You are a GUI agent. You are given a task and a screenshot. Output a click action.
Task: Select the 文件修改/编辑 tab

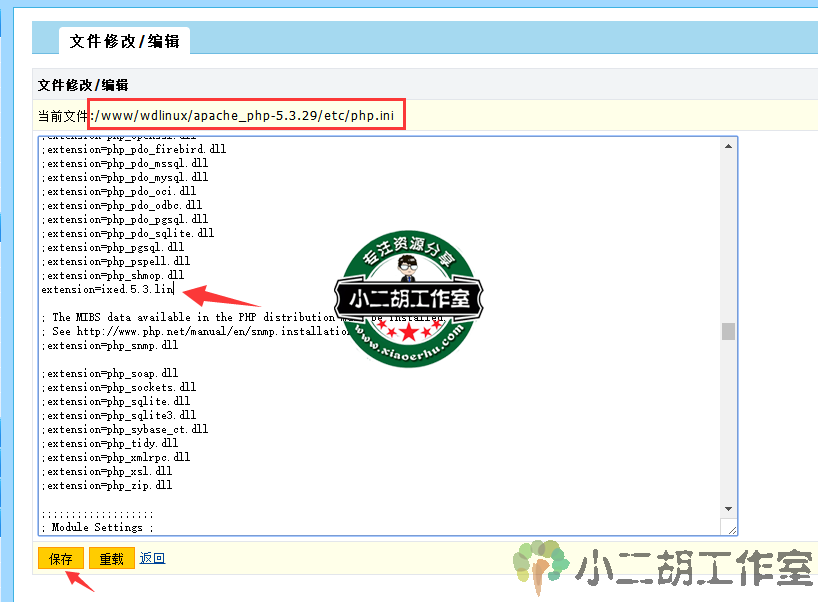point(125,41)
